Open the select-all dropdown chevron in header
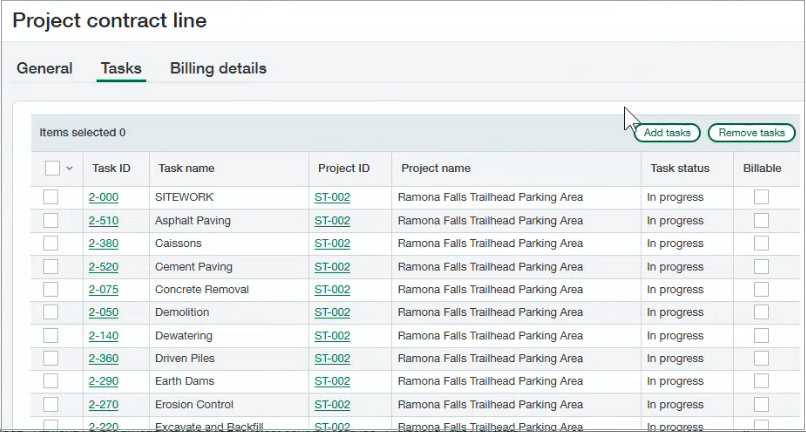Screen dimensions: 806x432 pos(69,169)
